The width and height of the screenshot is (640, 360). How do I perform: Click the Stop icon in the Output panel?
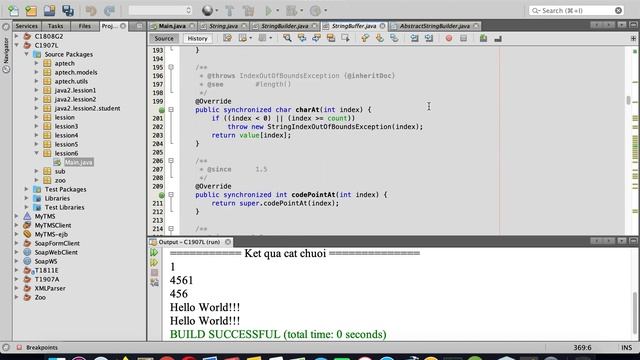coord(154,272)
